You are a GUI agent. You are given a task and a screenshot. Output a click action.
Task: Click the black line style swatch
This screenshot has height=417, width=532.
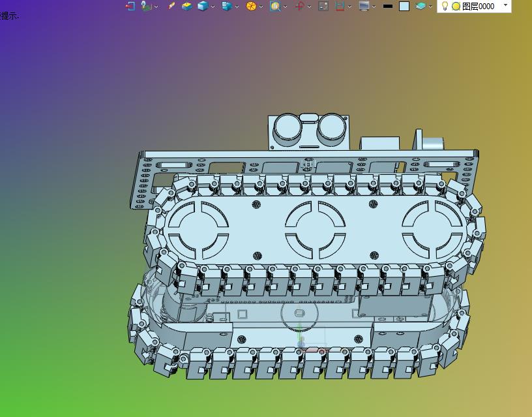[x=388, y=6]
